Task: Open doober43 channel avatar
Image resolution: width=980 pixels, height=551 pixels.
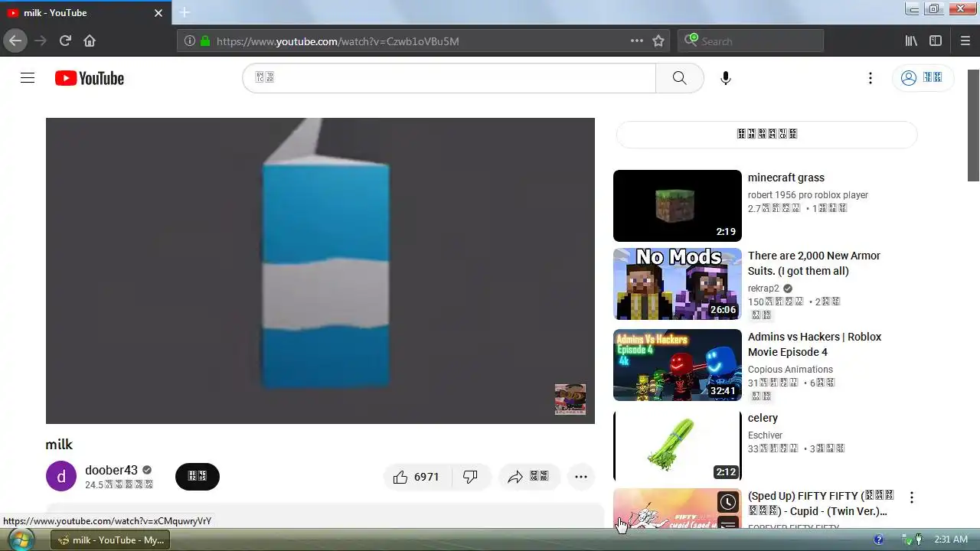Action: click(61, 477)
